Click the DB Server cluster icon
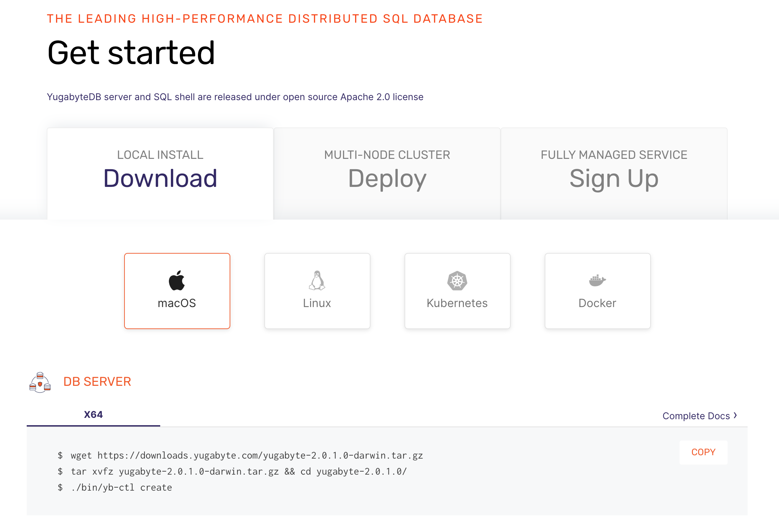 click(40, 382)
